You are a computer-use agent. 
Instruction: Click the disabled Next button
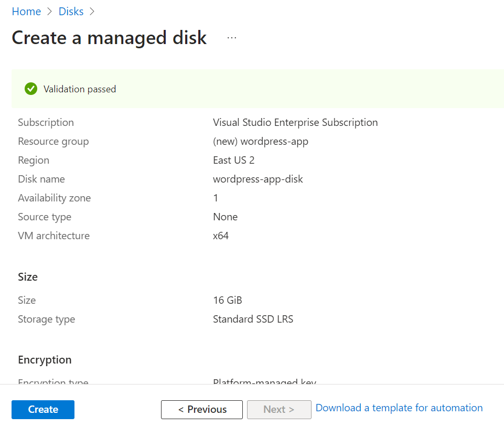click(279, 409)
